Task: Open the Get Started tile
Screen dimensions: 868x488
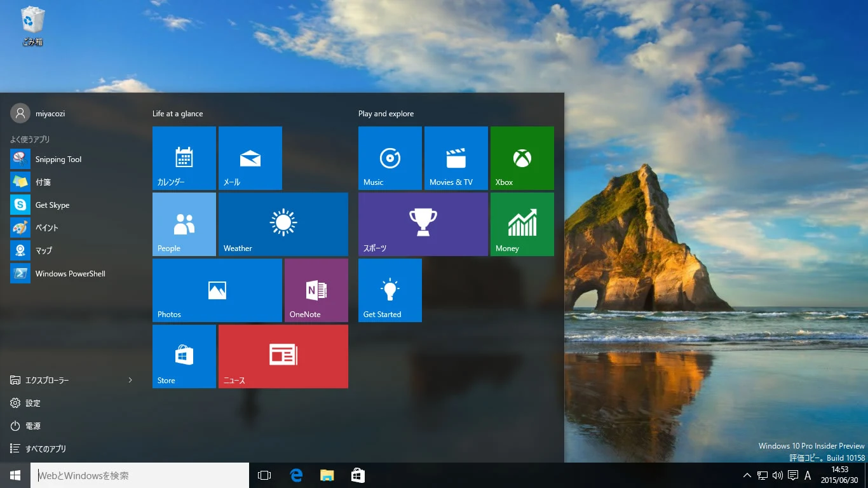Action: pos(390,290)
